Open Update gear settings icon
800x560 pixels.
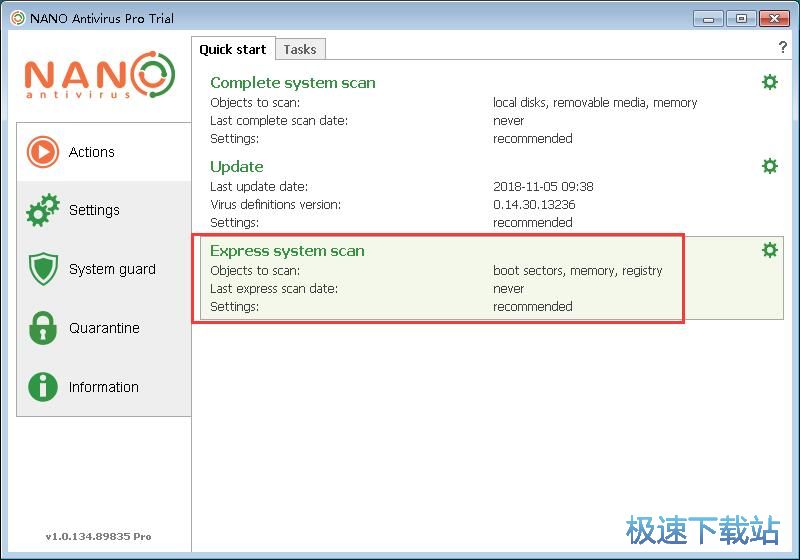(769, 166)
